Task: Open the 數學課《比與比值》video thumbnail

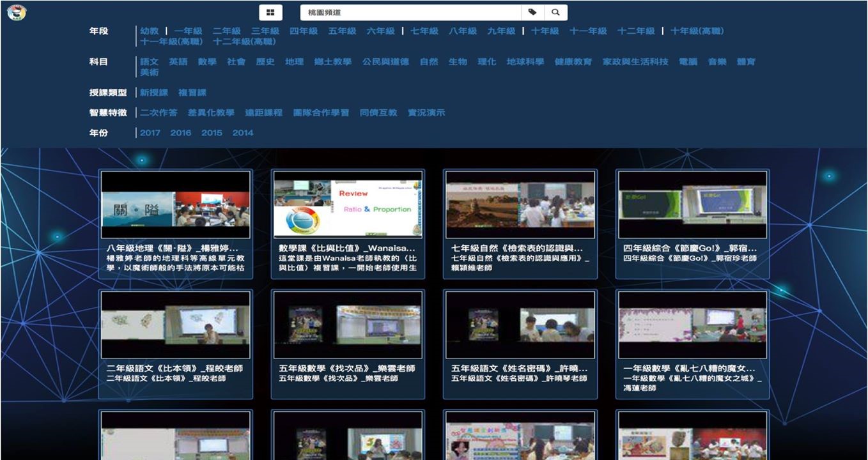Action: (x=348, y=204)
